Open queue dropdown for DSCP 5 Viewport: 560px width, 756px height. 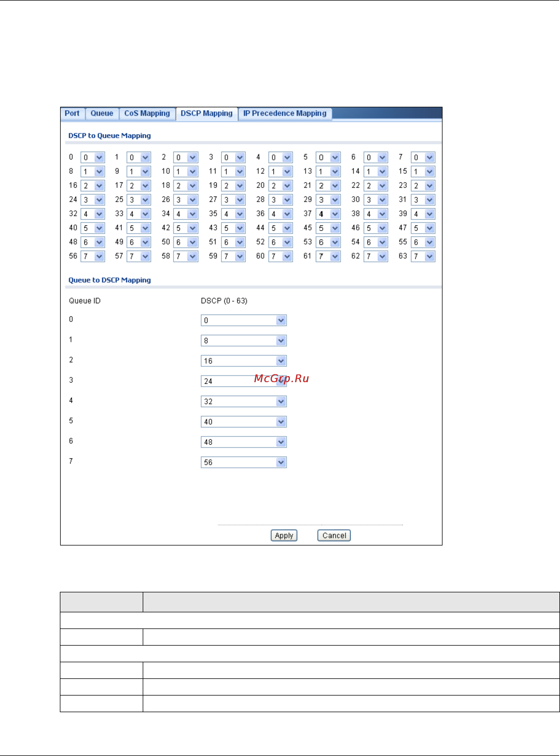328,158
